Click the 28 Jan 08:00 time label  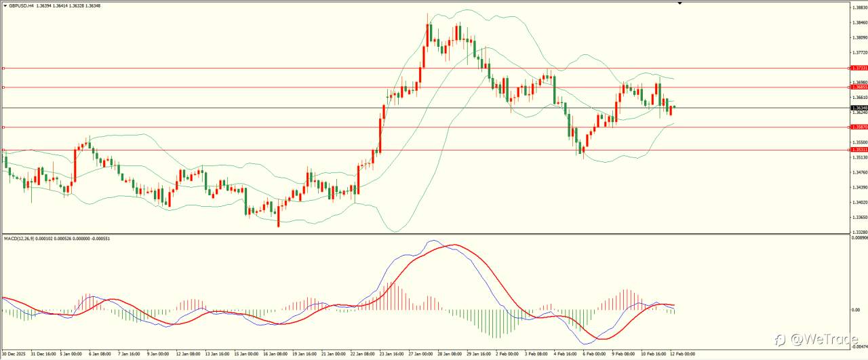[x=451, y=353]
